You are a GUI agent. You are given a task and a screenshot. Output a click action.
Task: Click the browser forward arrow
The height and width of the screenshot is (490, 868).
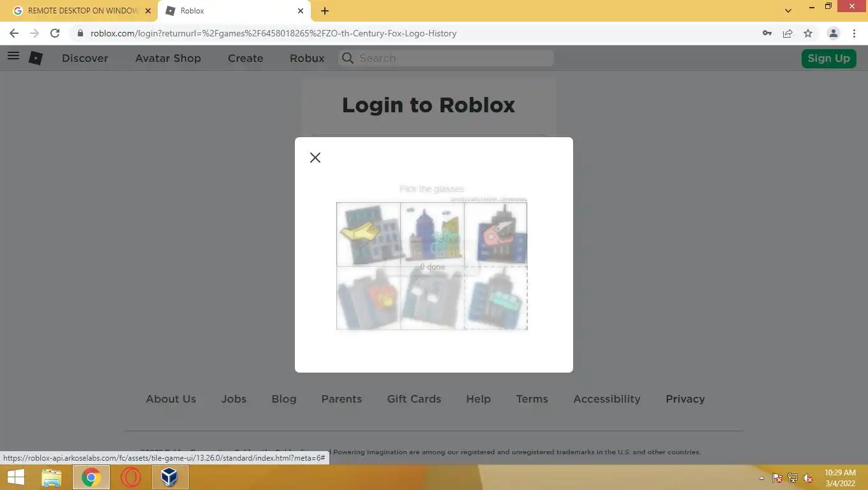pos(34,33)
